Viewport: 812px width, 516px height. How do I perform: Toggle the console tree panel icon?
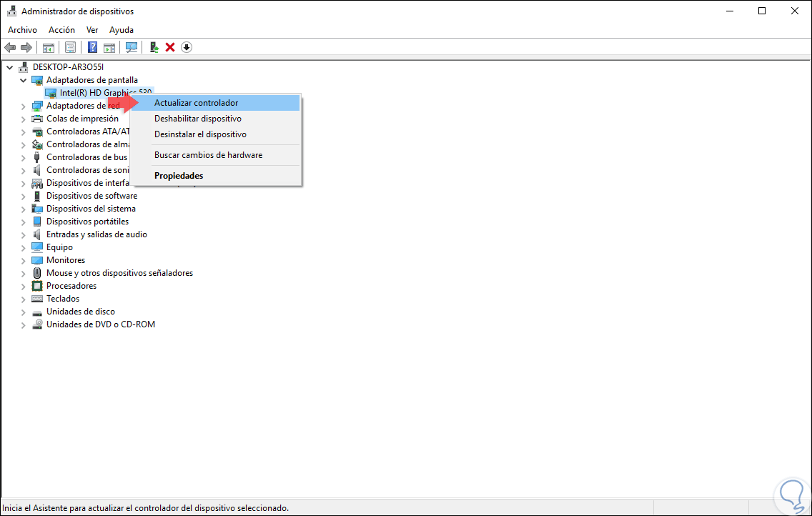coord(47,47)
